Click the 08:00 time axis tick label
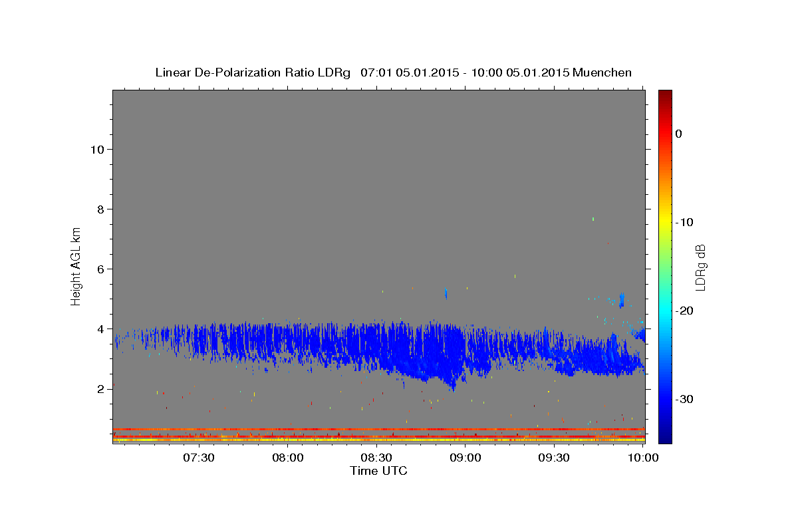 [288, 458]
